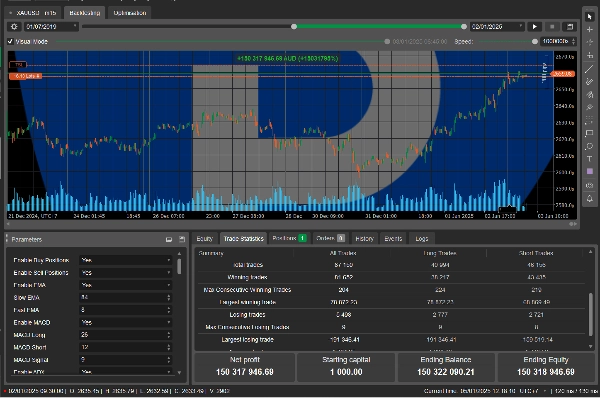The width and height of the screenshot is (600, 398).
Task: Open the Events tab
Action: [393, 239]
